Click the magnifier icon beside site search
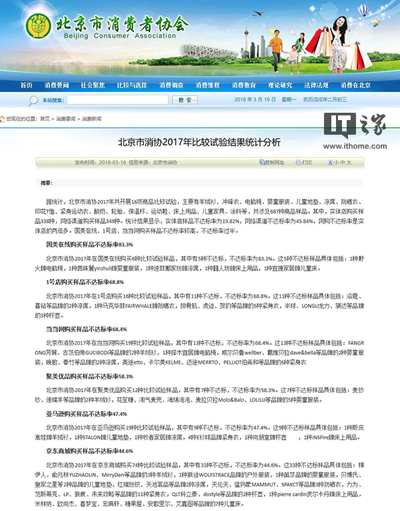Viewport: 400px width, 511px height. 33,100
